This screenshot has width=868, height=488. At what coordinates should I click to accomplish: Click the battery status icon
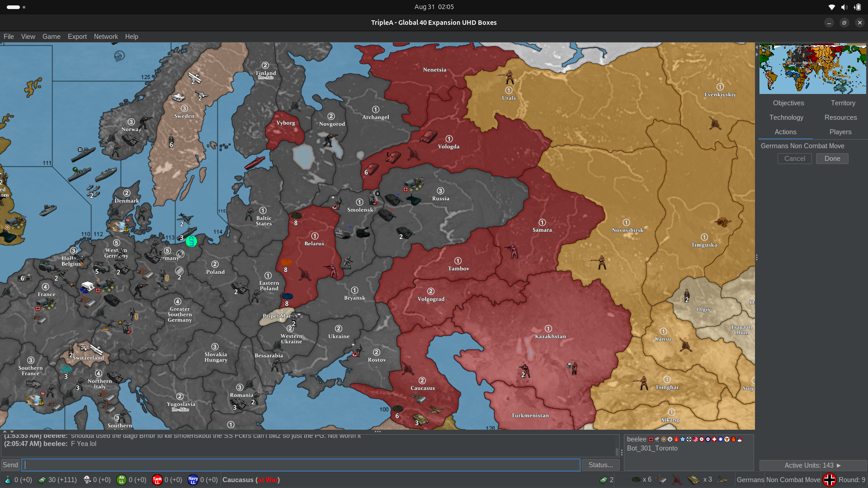(857, 7)
